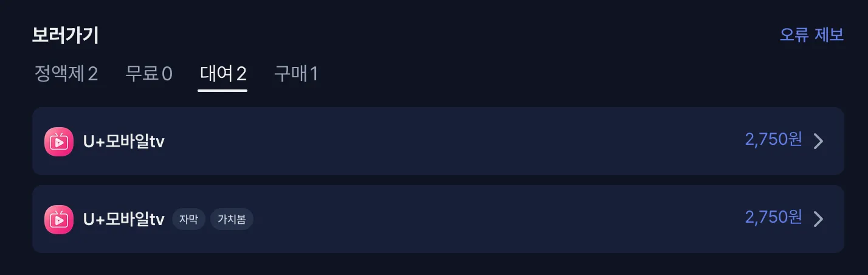Switch to the 정액제 tab
Viewport: 868px width, 275px height.
66,74
